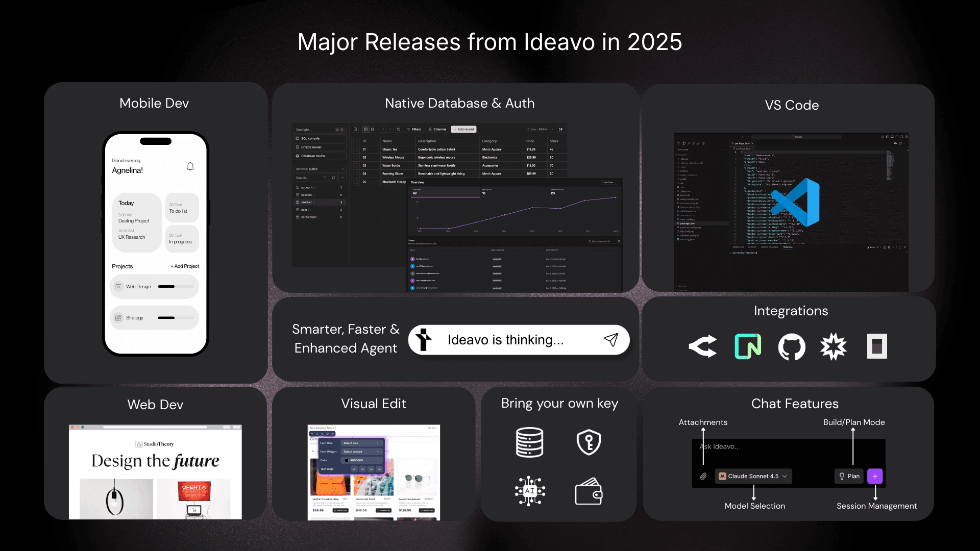Click the send arrow next to 'Ideavo is thinking'
This screenshot has height=551, width=980.
point(611,340)
